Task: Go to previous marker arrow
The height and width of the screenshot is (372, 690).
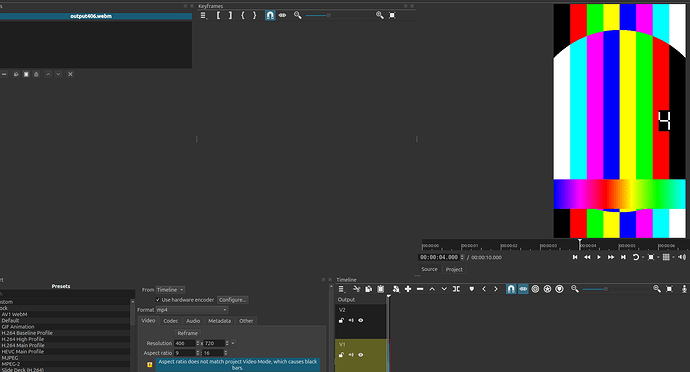Action: point(484,289)
